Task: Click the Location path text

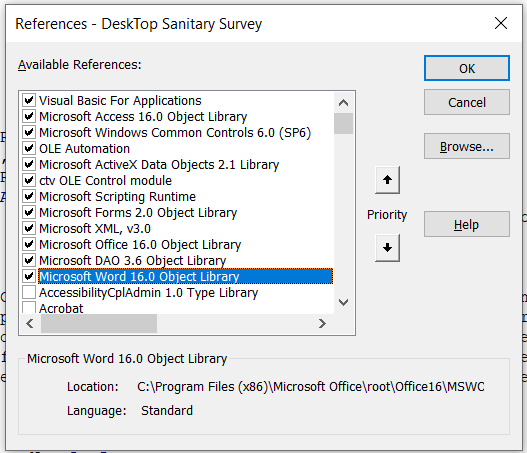Action: coord(311,387)
